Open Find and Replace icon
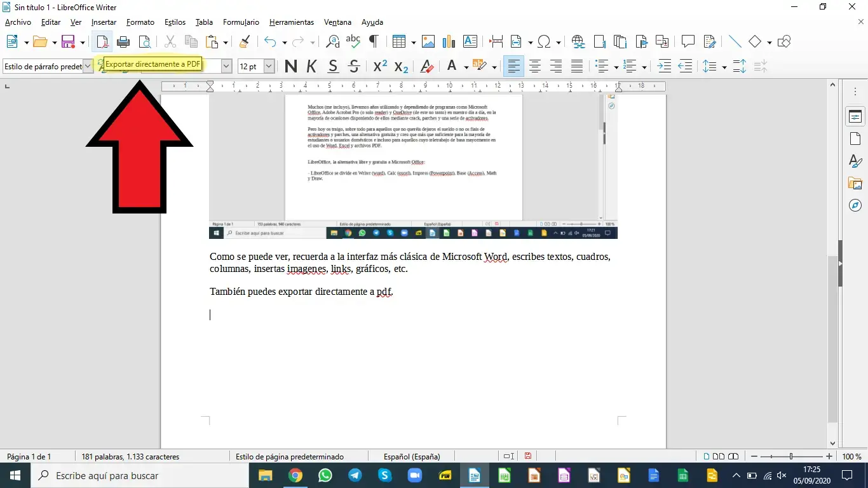The width and height of the screenshot is (868, 488). pos(332,42)
